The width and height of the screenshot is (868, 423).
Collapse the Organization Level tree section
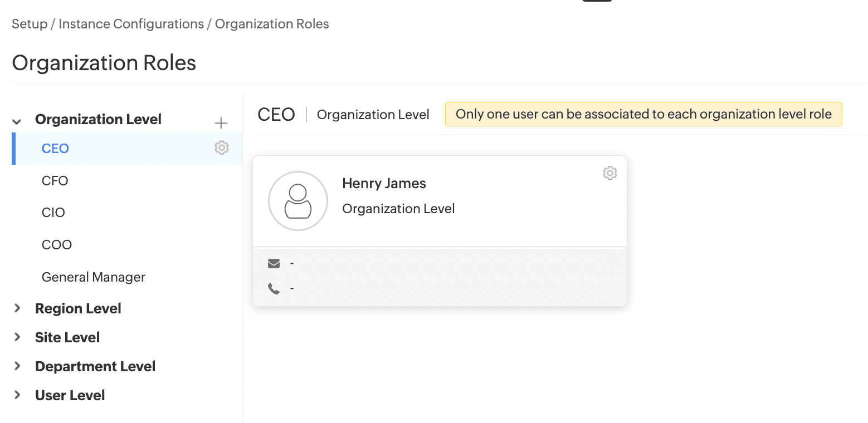pos(17,121)
